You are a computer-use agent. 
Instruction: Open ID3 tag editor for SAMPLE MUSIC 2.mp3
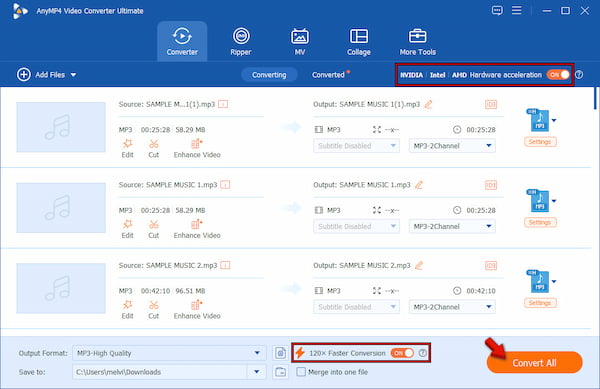pyautogui.click(x=491, y=265)
